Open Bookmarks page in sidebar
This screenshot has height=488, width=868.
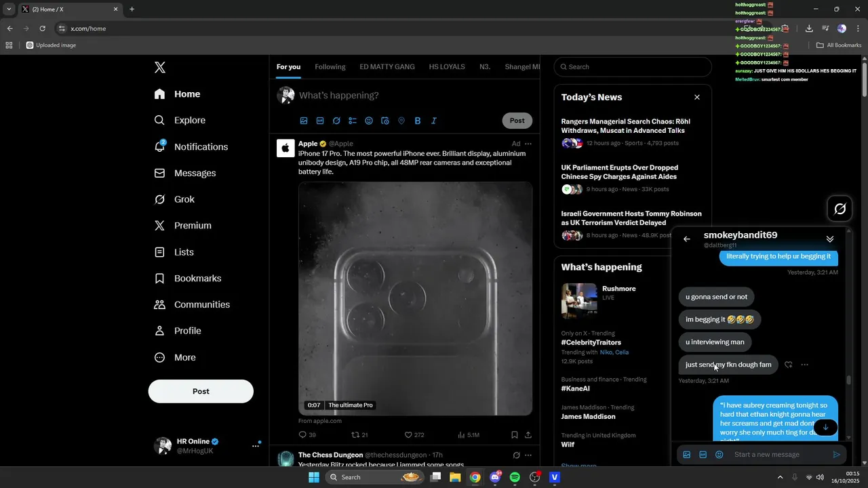[187, 279]
